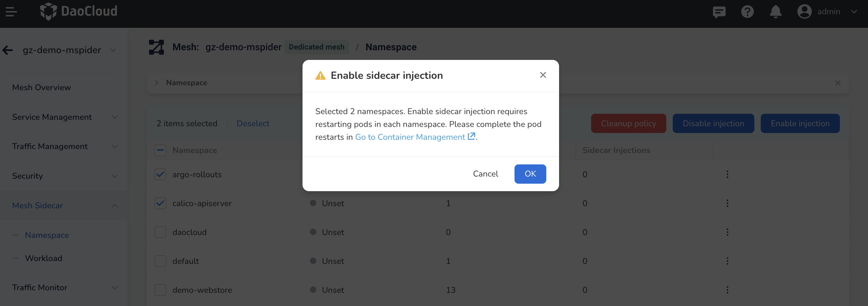This screenshot has height=306, width=868.
Task: Click the admin user avatar icon
Action: click(x=804, y=11)
